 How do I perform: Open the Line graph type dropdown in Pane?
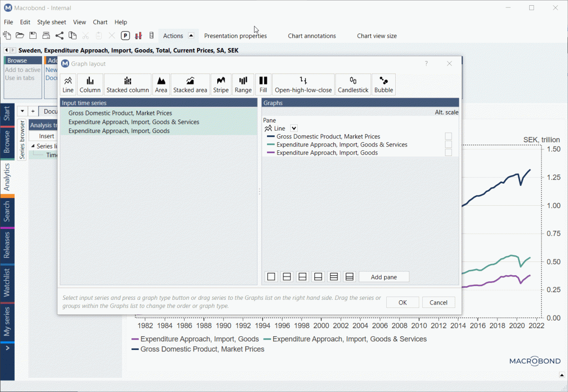(x=293, y=128)
